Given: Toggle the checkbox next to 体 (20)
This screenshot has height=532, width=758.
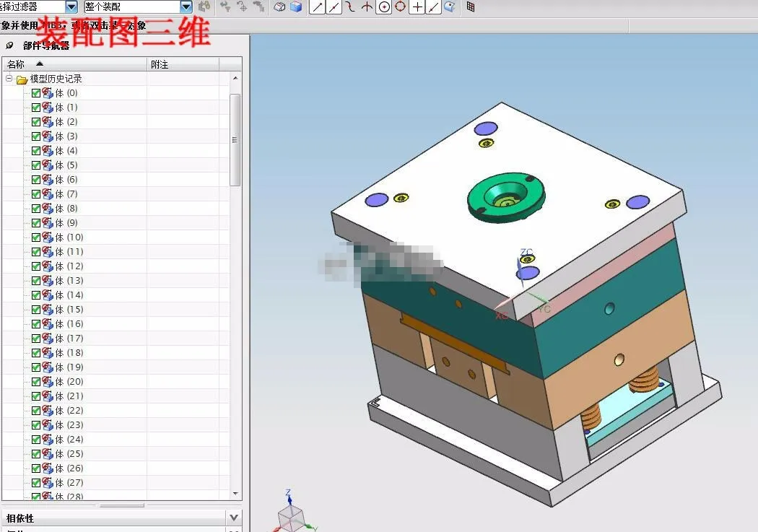Looking at the screenshot, I should 36,381.
